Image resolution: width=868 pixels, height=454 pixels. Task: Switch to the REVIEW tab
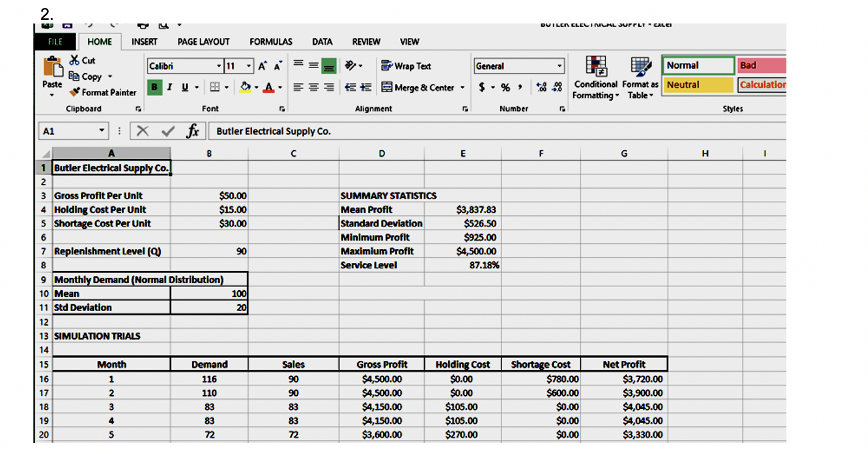366,41
